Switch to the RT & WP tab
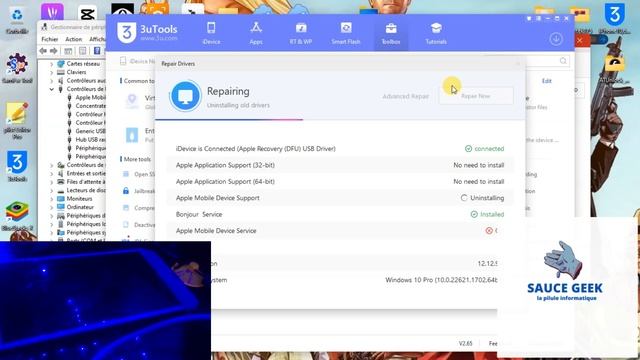 (x=301, y=33)
